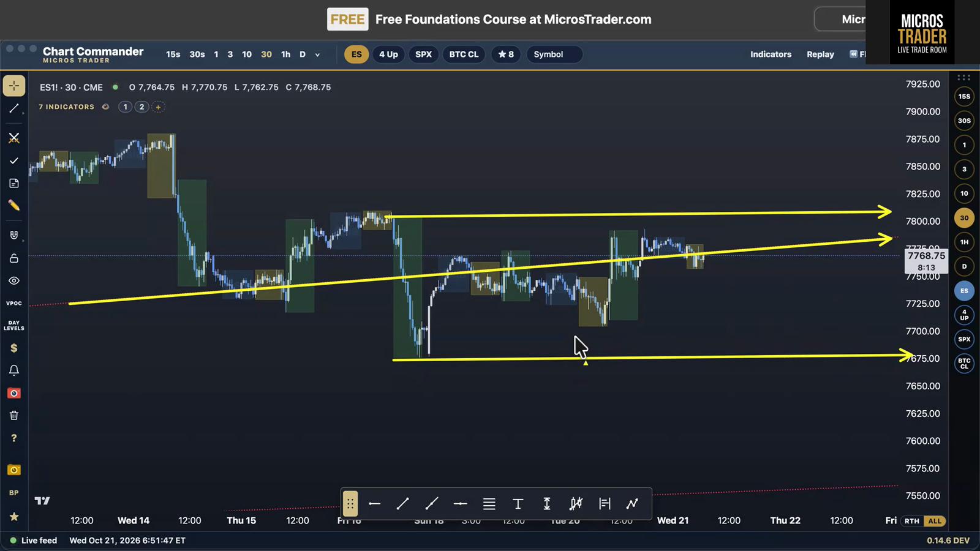Choose the ray line tool in drawing toolbar

tap(432, 504)
